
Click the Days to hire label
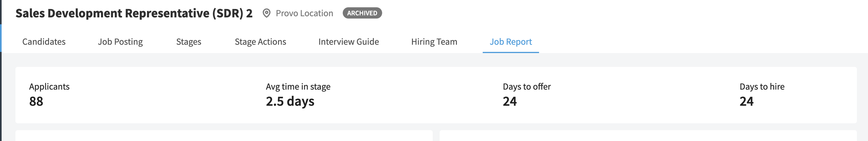tap(762, 86)
